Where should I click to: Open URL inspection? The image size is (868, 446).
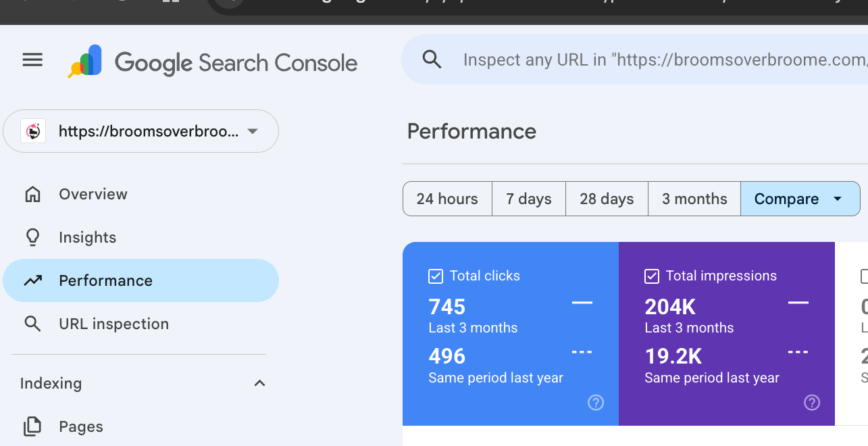pyautogui.click(x=141, y=324)
